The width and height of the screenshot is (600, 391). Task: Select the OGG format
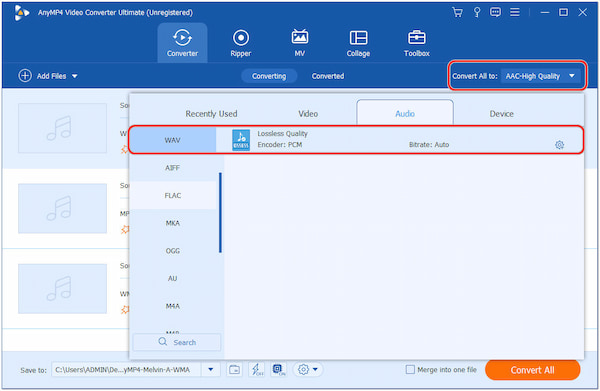click(173, 251)
